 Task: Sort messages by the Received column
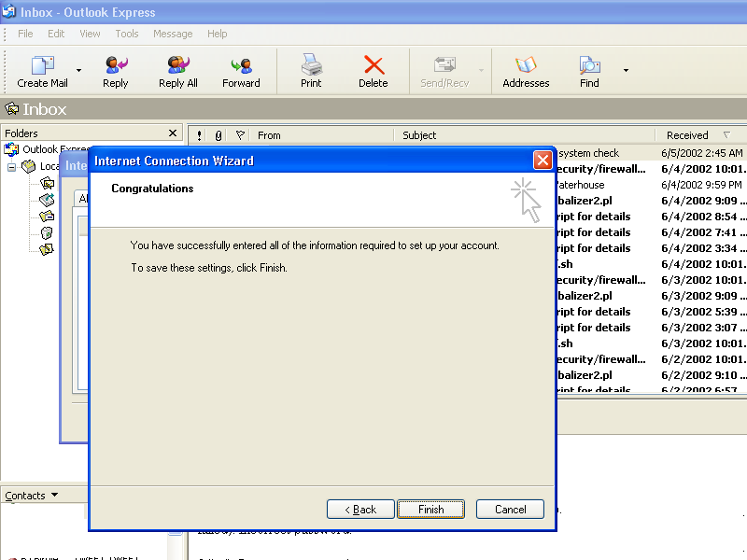coord(701,135)
